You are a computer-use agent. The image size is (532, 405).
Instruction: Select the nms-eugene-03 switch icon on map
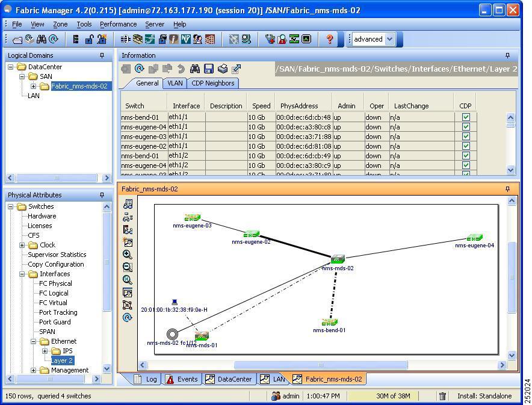click(x=193, y=217)
